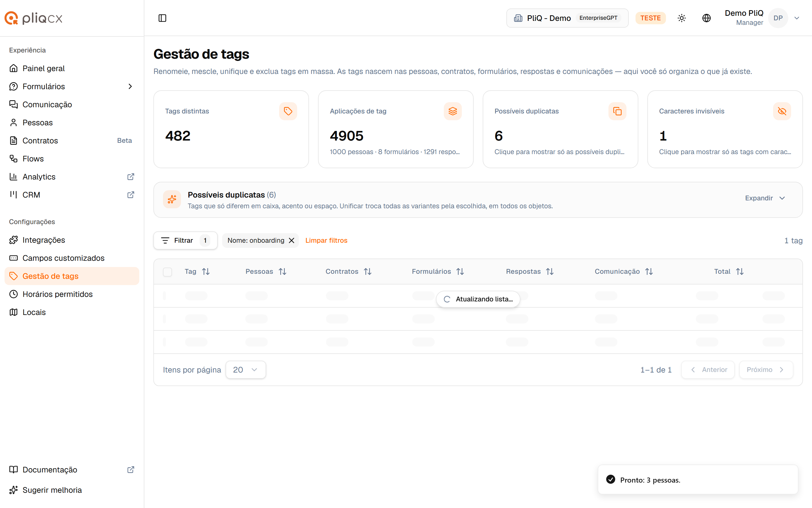
Task: Open Campos customizados
Action: coord(72,258)
